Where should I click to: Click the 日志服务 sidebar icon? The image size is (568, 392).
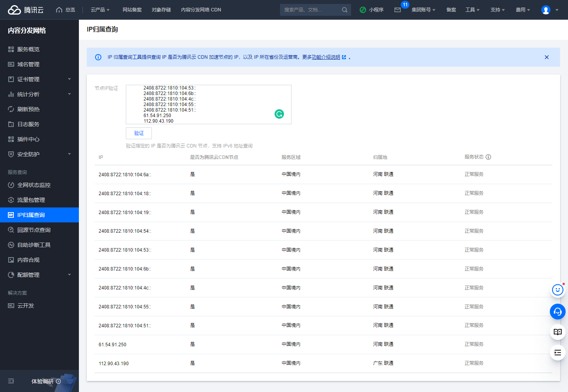click(x=11, y=124)
